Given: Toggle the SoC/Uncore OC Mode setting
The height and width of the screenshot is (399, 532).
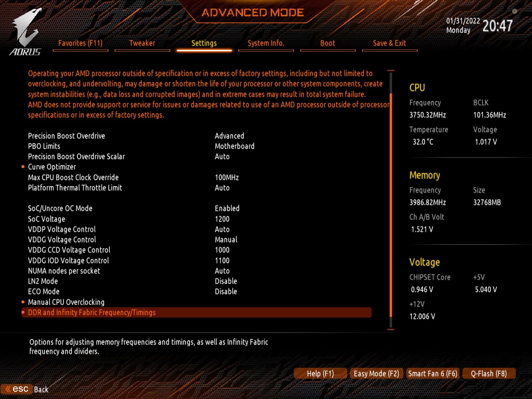Looking at the screenshot, I should (227, 208).
